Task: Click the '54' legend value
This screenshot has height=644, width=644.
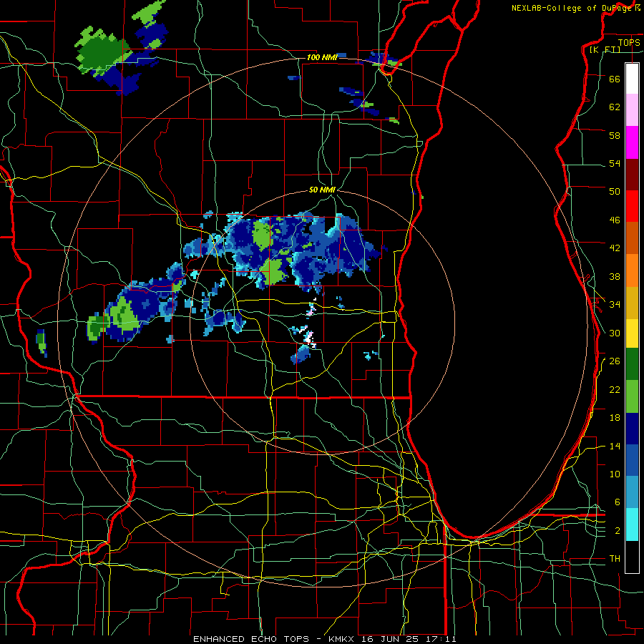Action: (x=615, y=163)
